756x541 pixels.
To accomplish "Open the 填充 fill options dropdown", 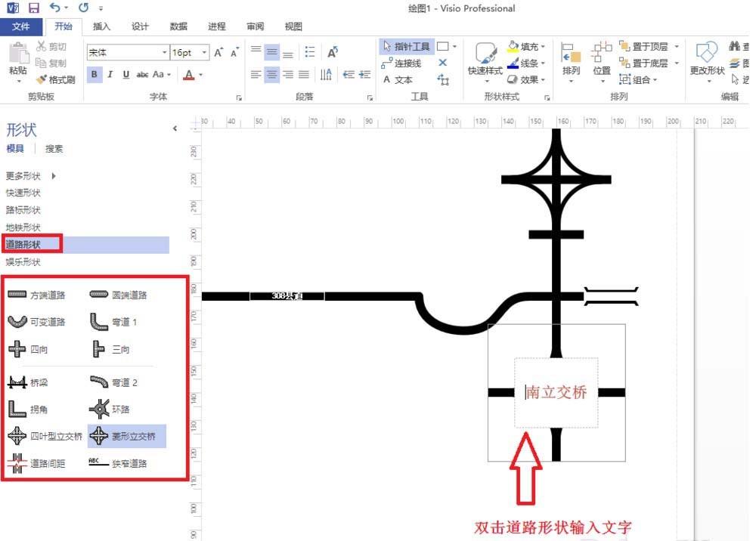I will coord(541,46).
